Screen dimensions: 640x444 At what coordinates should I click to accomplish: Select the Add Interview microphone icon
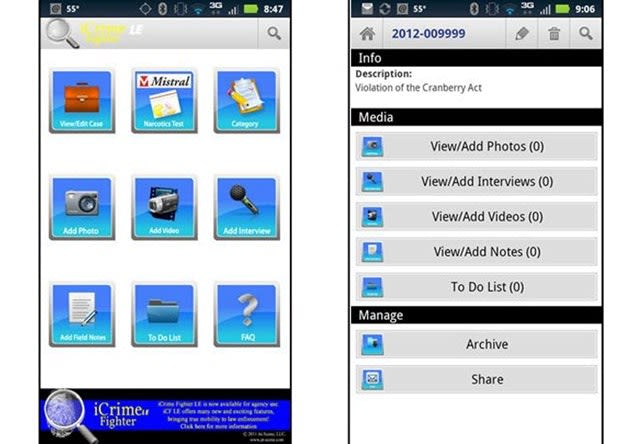[x=247, y=207]
